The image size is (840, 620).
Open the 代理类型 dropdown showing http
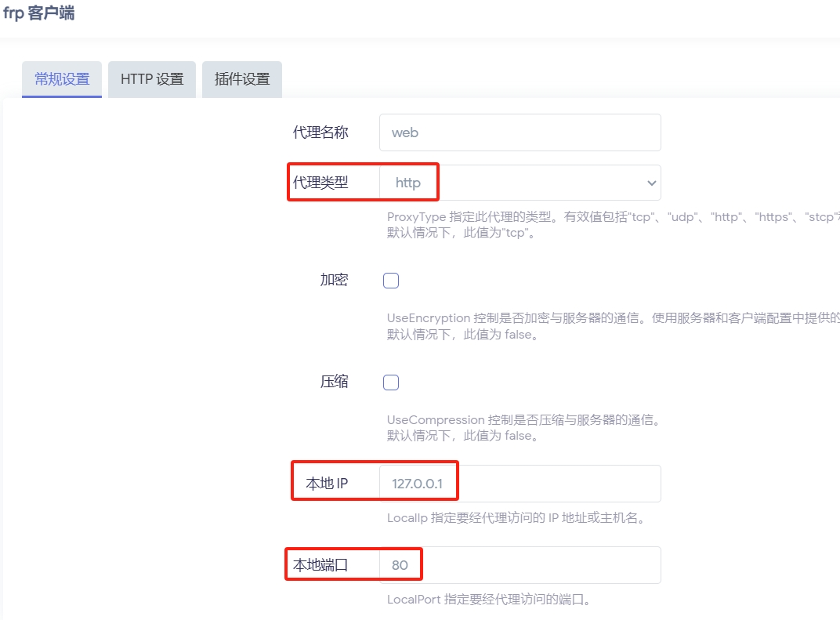[520, 183]
